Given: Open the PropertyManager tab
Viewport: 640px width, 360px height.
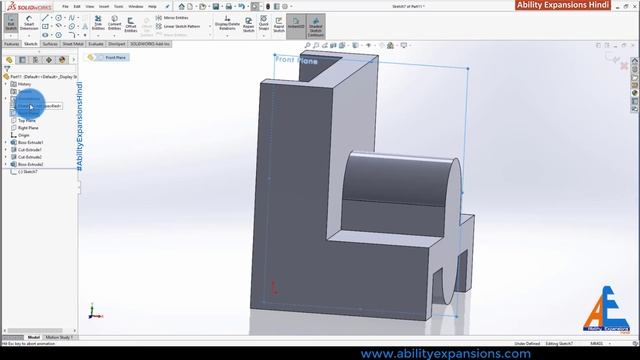Looking at the screenshot, I should (22, 60).
